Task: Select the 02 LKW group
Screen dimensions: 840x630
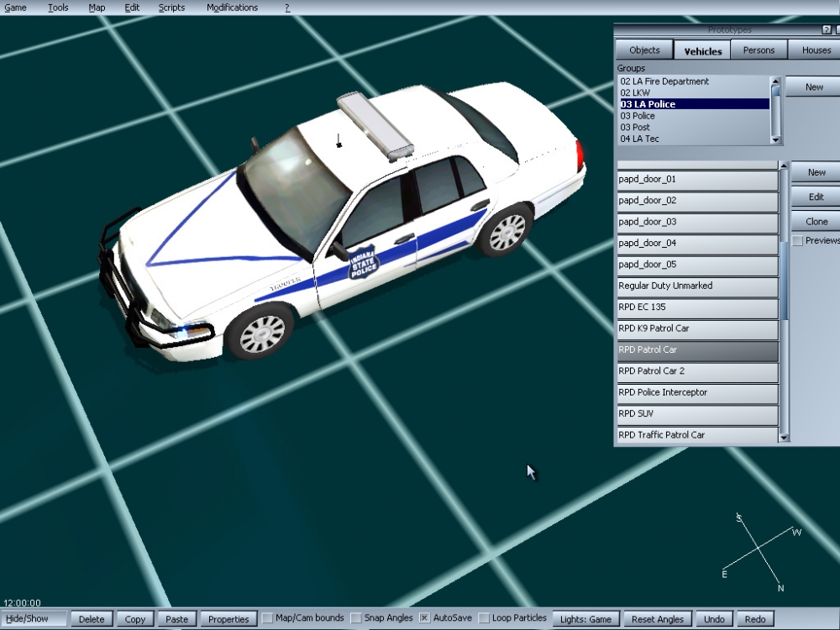Action: (695, 92)
